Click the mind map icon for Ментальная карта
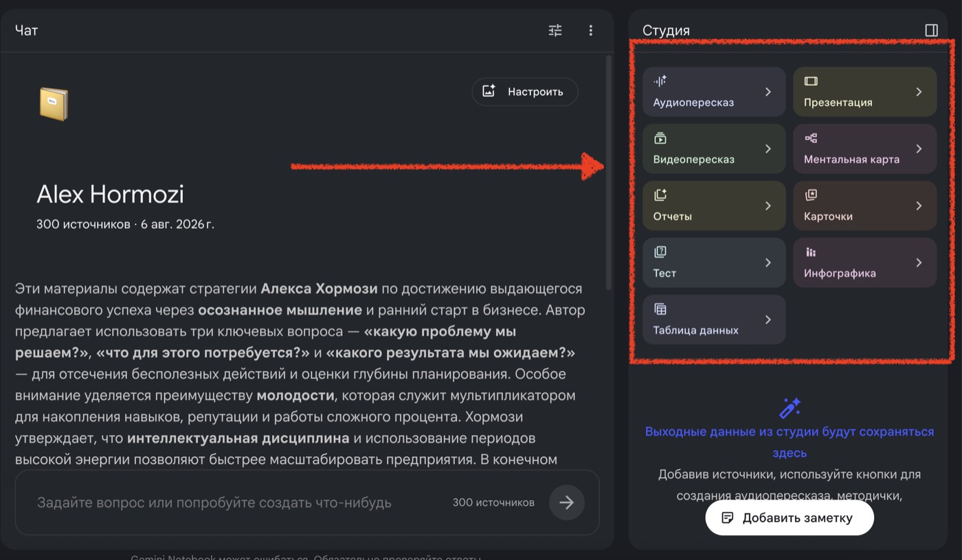 coord(811,138)
